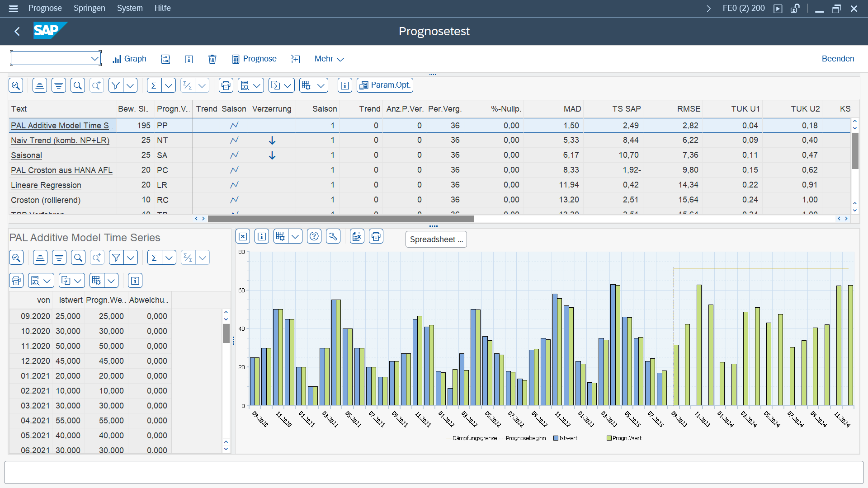Open the Hilfe menu
This screenshot has width=868, height=488.
(x=162, y=8)
